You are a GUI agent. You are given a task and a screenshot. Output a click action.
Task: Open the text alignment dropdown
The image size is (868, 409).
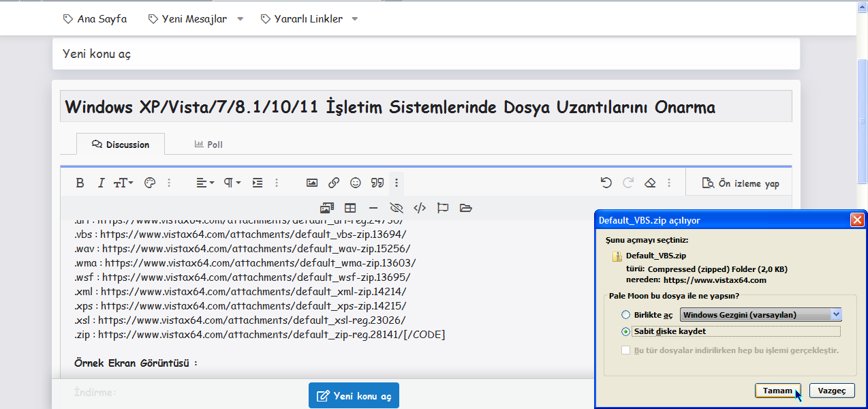click(x=205, y=183)
